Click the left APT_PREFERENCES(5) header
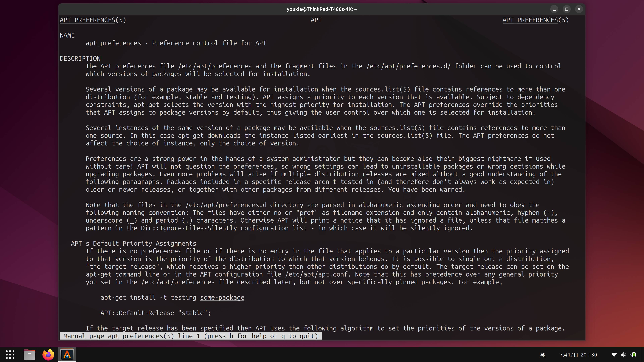 click(x=93, y=20)
